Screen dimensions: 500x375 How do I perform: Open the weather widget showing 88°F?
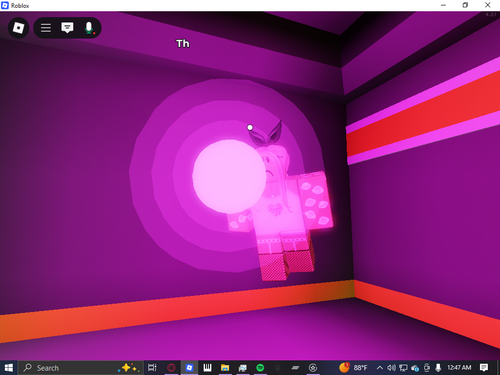click(x=353, y=368)
